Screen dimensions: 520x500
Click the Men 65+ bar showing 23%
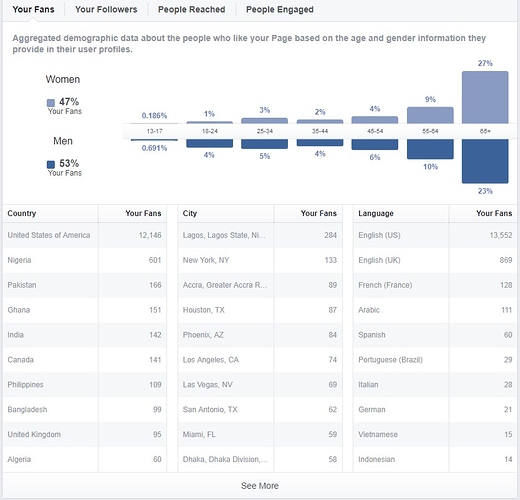(x=485, y=161)
